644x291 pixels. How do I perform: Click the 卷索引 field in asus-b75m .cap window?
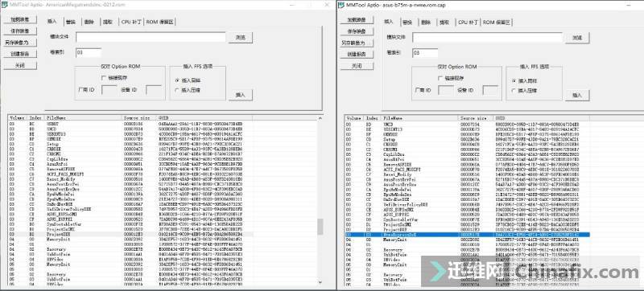click(425, 53)
